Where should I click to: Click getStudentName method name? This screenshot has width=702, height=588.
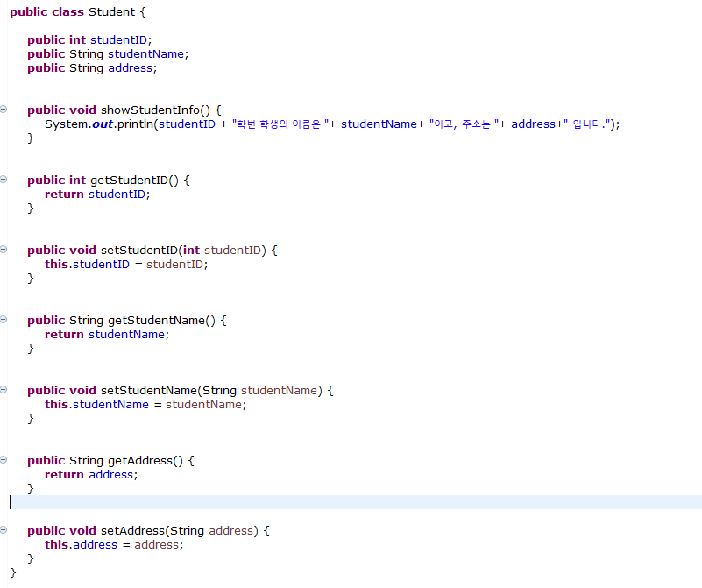(x=156, y=321)
